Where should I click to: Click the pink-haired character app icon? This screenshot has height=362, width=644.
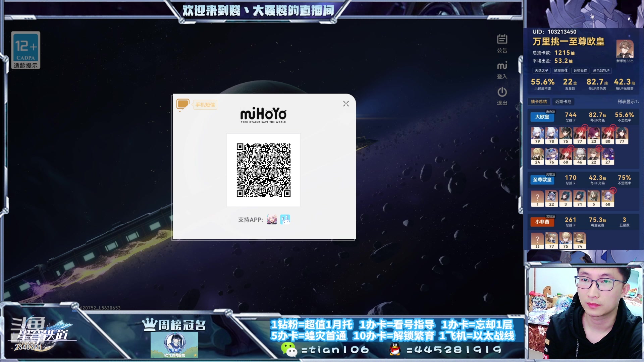272,220
